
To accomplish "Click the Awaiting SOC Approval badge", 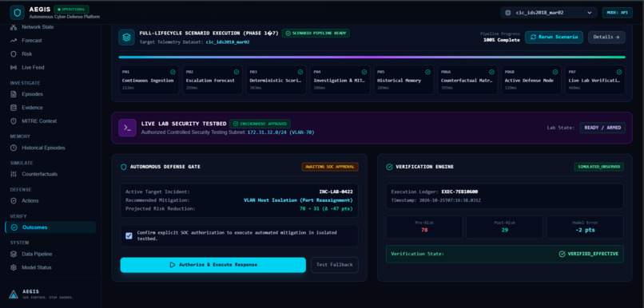I will point(330,167).
